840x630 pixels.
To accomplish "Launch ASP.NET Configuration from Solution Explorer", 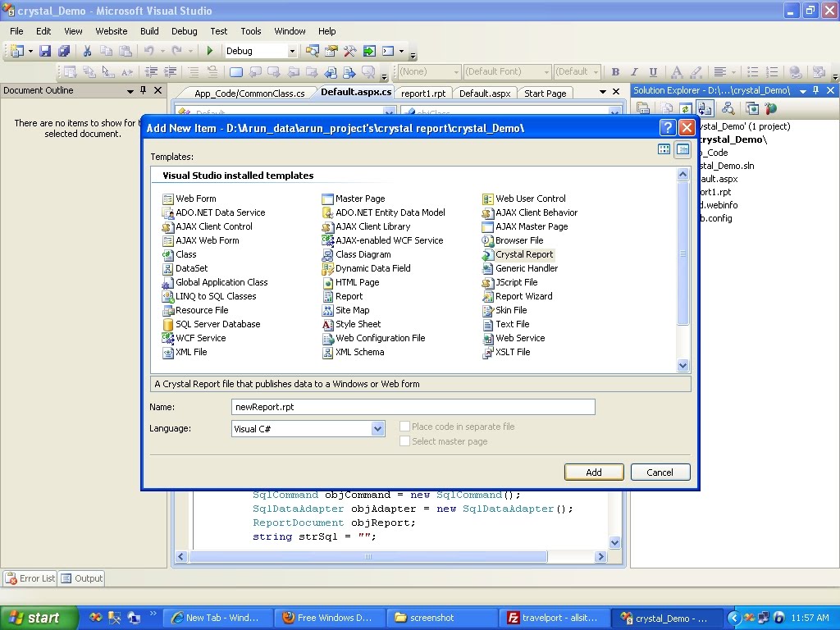I will click(x=769, y=108).
